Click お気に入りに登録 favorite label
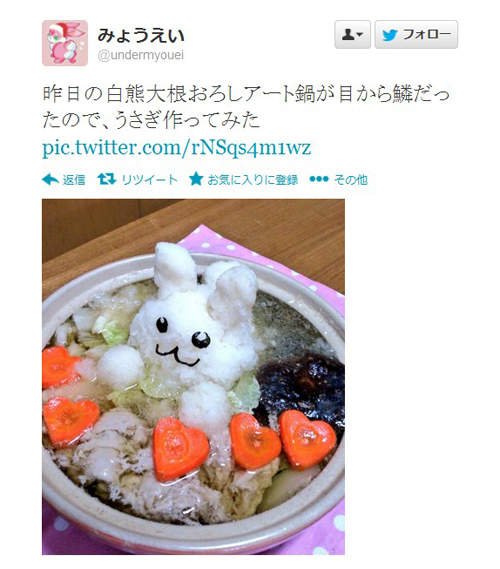The height and width of the screenshot is (569, 500). [253, 180]
